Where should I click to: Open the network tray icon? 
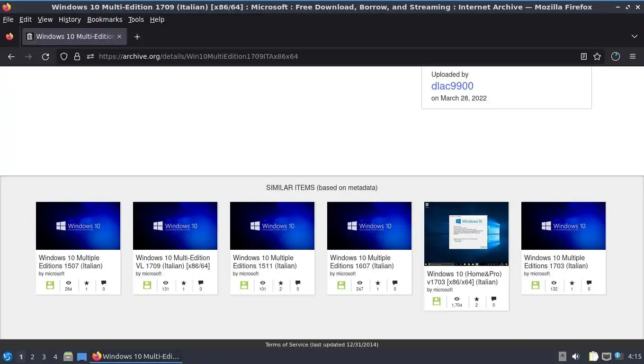607,356
